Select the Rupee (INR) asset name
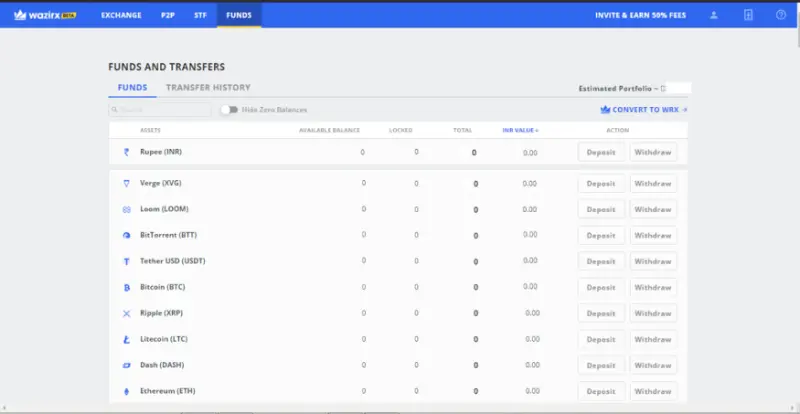This screenshot has height=414, width=800. [x=161, y=152]
